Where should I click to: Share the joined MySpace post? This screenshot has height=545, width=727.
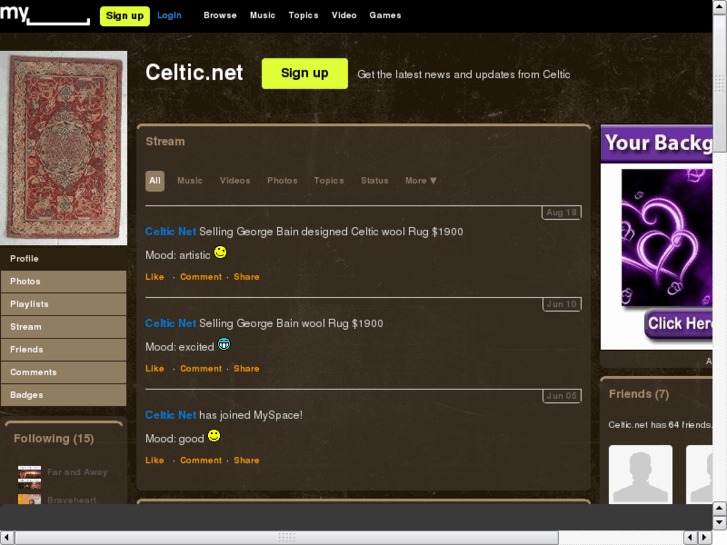pyautogui.click(x=246, y=461)
